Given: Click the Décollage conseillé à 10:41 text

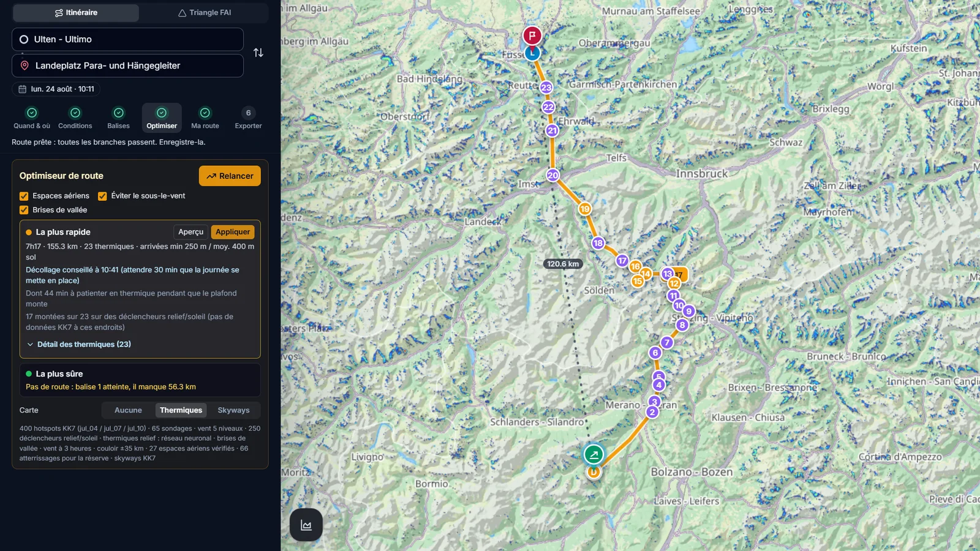Looking at the screenshot, I should (132, 275).
